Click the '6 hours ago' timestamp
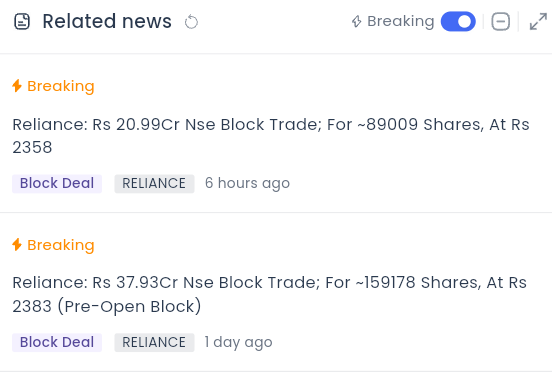 click(x=247, y=183)
